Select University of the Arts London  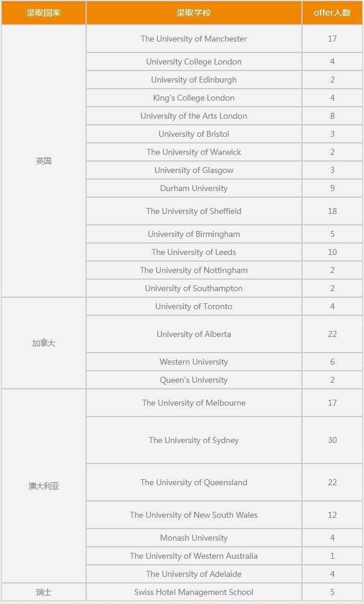tap(193, 116)
